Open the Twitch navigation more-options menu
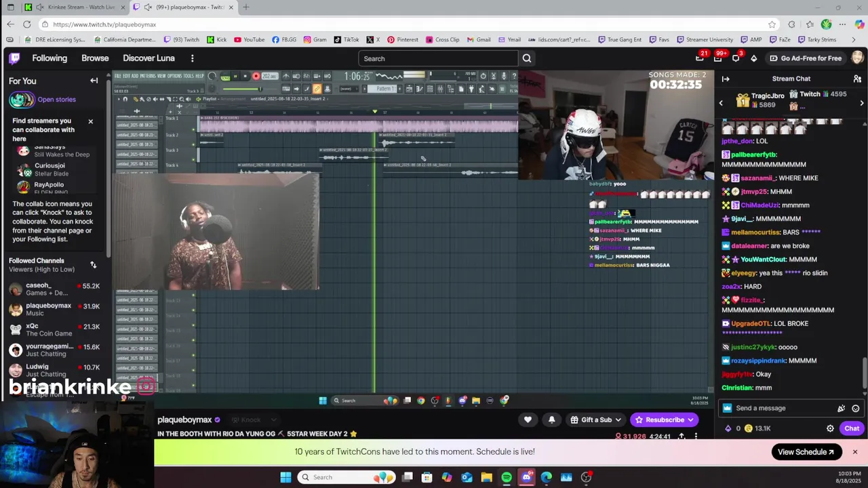The width and height of the screenshot is (868, 488). 192,58
